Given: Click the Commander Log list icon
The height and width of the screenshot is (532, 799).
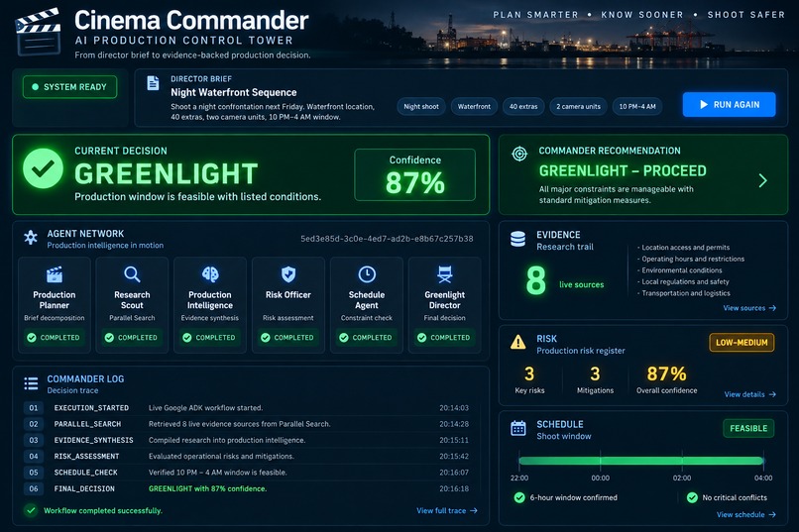Looking at the screenshot, I should pos(31,383).
